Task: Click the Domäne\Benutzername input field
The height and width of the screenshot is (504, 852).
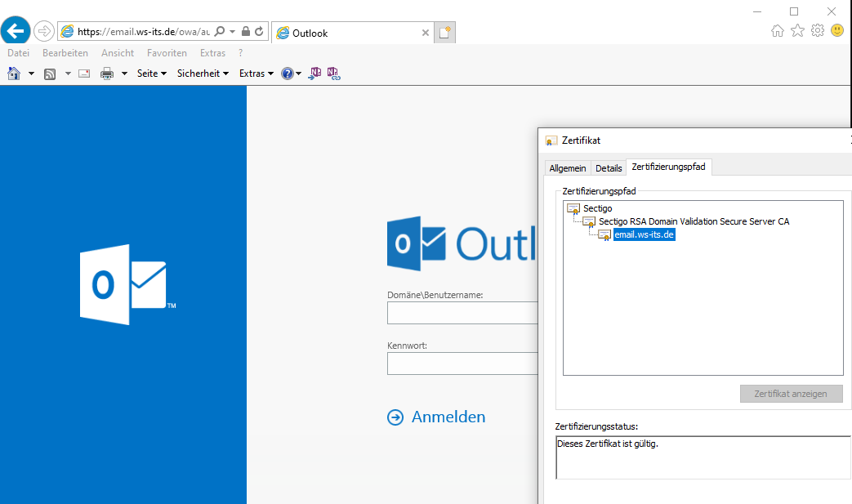Action: (x=462, y=313)
